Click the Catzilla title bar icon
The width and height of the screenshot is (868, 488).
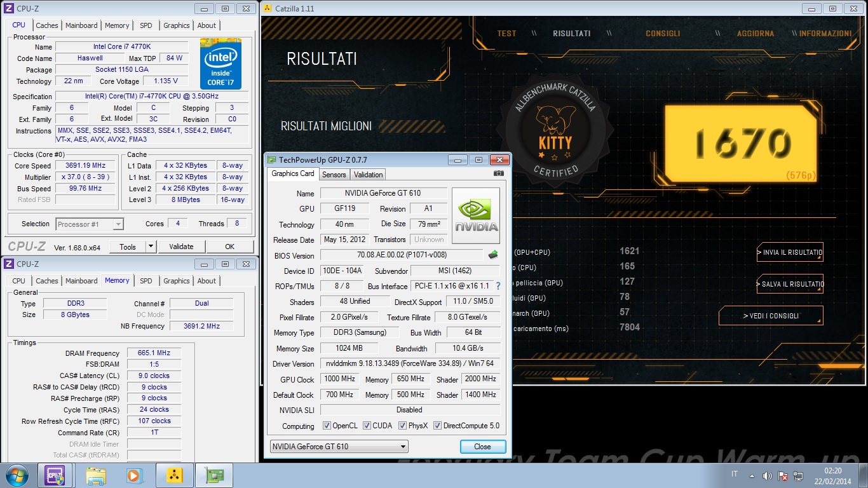(268, 8)
